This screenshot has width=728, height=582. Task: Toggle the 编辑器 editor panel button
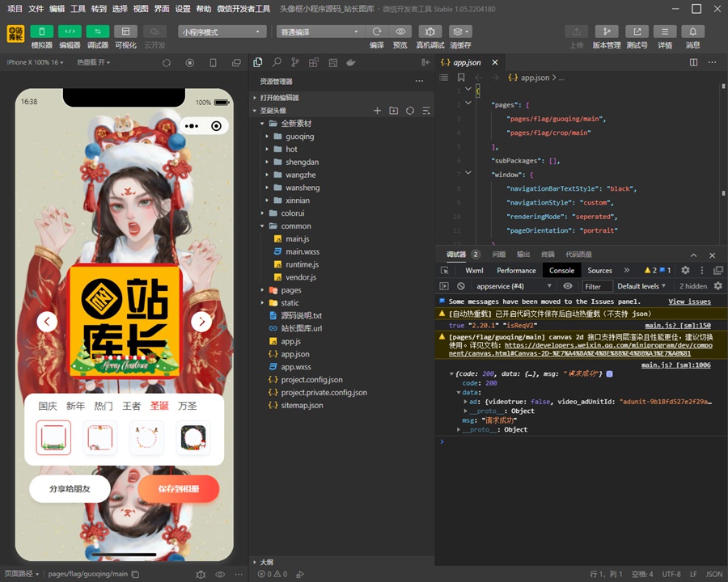70,32
